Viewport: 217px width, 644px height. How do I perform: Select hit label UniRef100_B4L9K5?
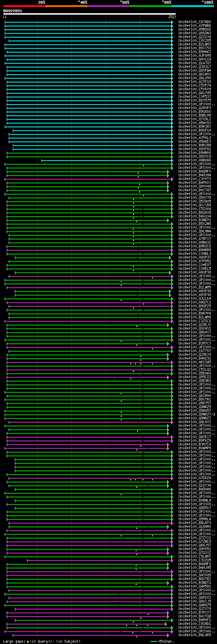pos(195,635)
